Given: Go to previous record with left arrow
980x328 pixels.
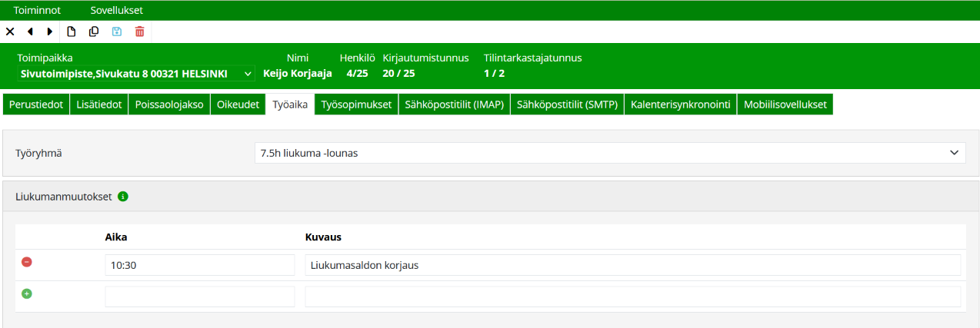Looking at the screenshot, I should (x=30, y=31).
